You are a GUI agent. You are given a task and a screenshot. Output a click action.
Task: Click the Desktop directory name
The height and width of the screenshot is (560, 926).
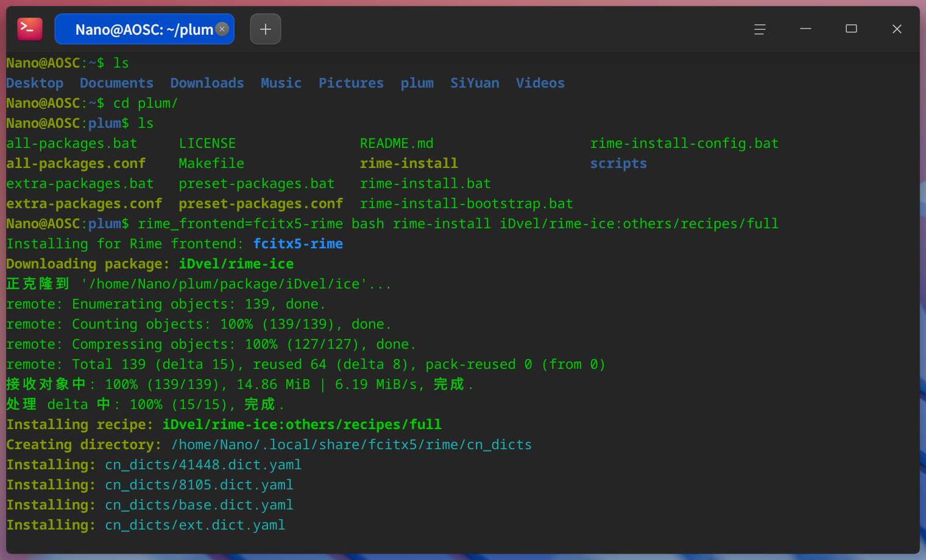point(35,83)
